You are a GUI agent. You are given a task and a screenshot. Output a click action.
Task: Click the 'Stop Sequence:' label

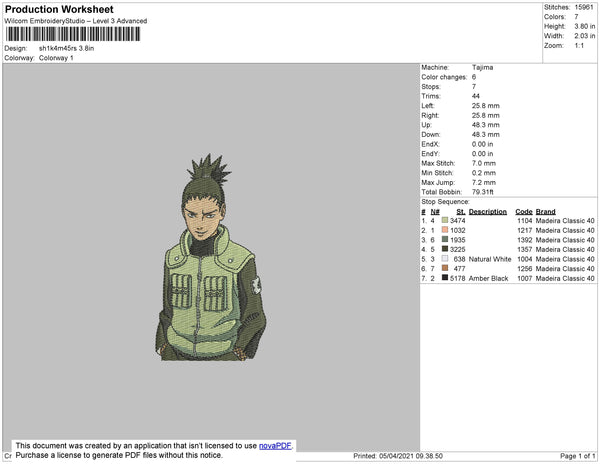(x=445, y=202)
